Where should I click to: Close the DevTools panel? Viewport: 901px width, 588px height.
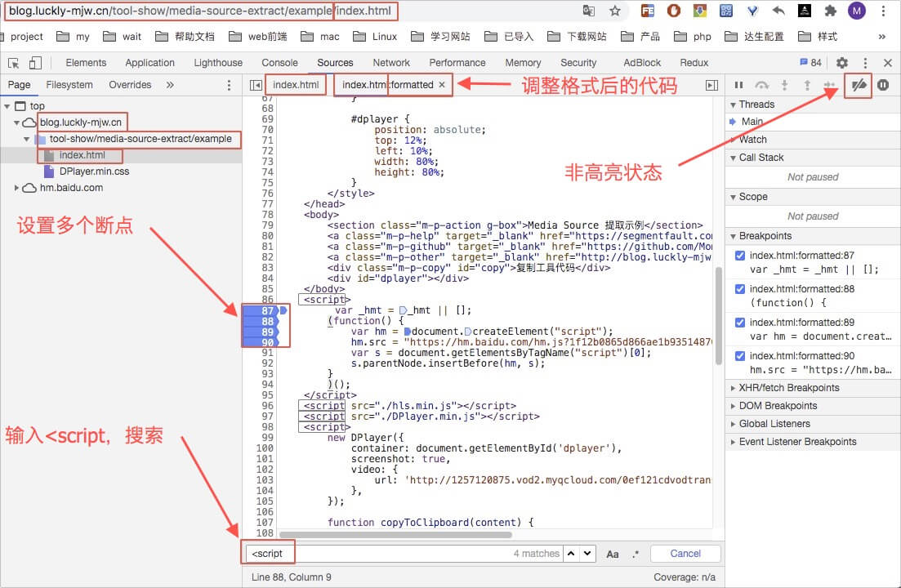coord(888,63)
